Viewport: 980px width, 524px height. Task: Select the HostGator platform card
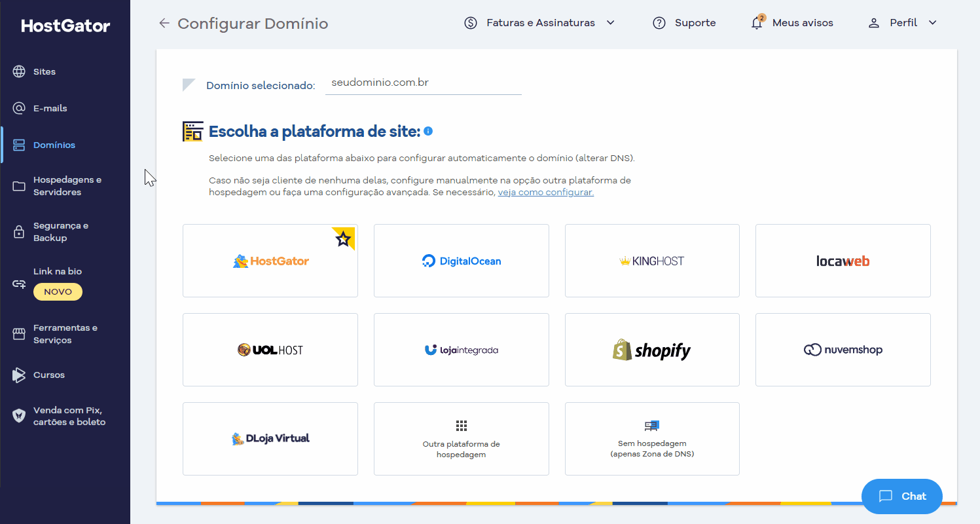[x=270, y=261]
